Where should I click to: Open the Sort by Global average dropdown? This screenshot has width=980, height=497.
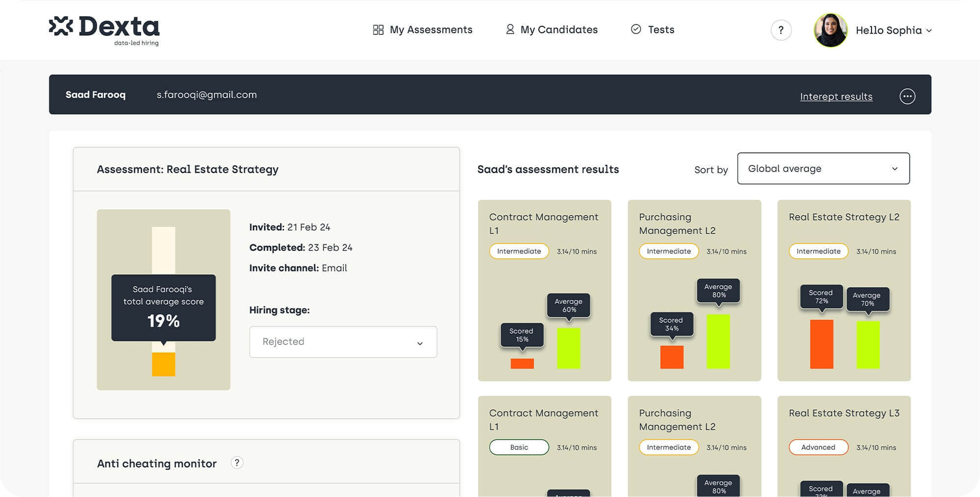tap(823, 168)
